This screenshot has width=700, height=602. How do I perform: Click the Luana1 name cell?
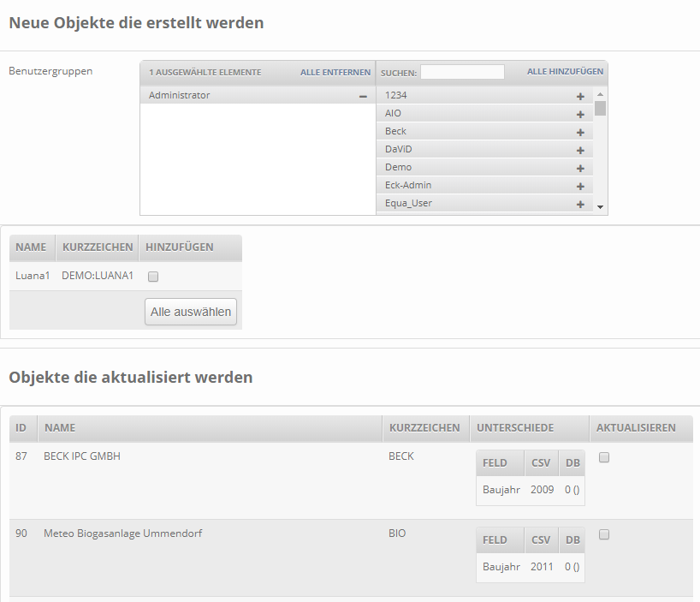click(33, 276)
